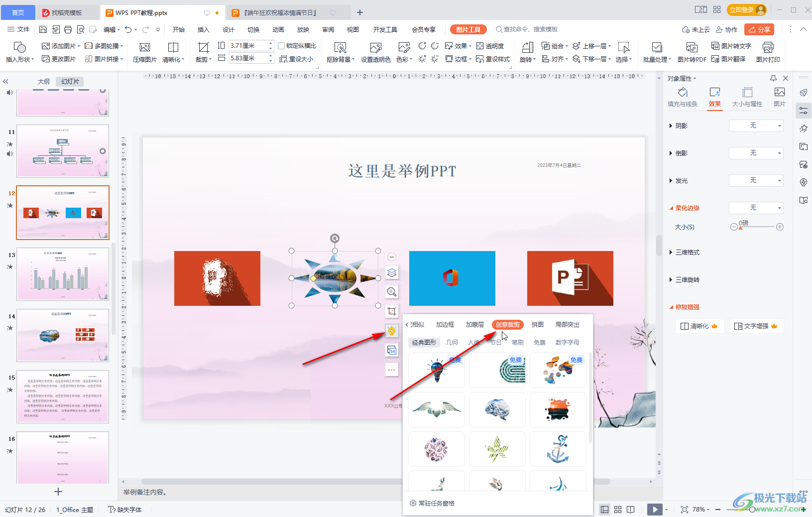Toggle sound icon on slide 11 thumbnail
The image size is (812, 517).
click(9, 154)
